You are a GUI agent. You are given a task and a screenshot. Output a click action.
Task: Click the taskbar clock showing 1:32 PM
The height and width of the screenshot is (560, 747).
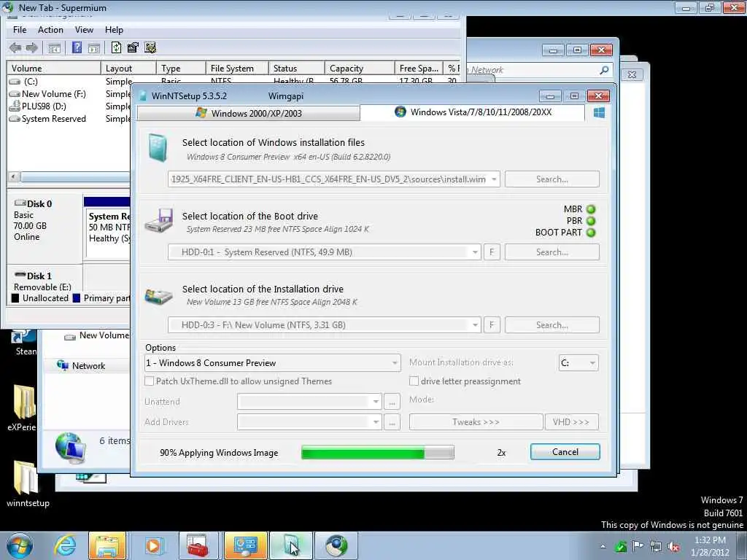(x=710, y=546)
